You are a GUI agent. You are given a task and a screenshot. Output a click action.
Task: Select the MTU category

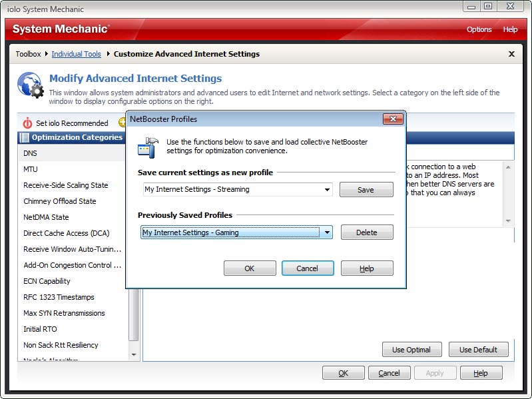tap(71, 169)
